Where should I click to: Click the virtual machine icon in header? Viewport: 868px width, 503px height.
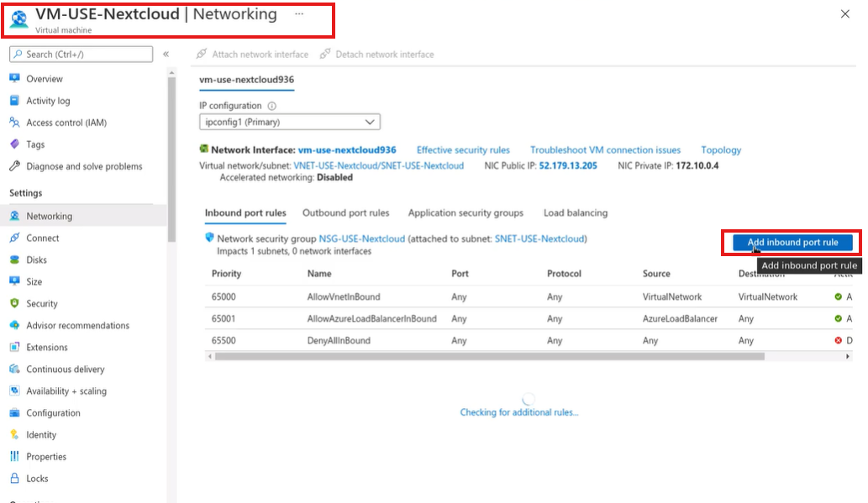[x=19, y=18]
